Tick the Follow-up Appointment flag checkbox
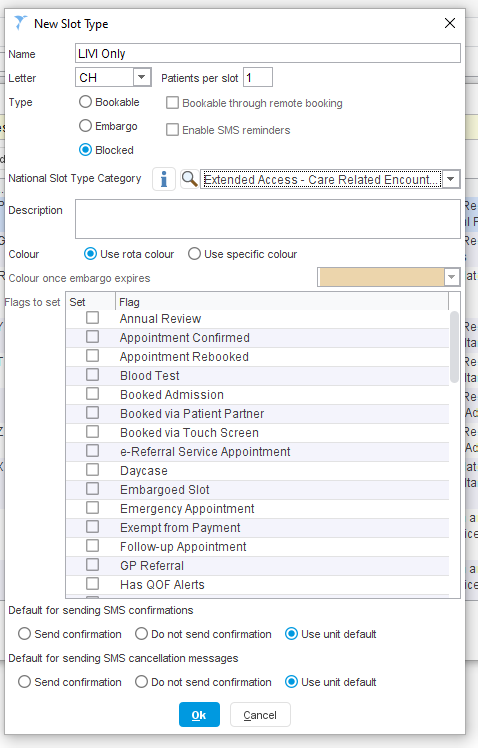 pyautogui.click(x=93, y=546)
